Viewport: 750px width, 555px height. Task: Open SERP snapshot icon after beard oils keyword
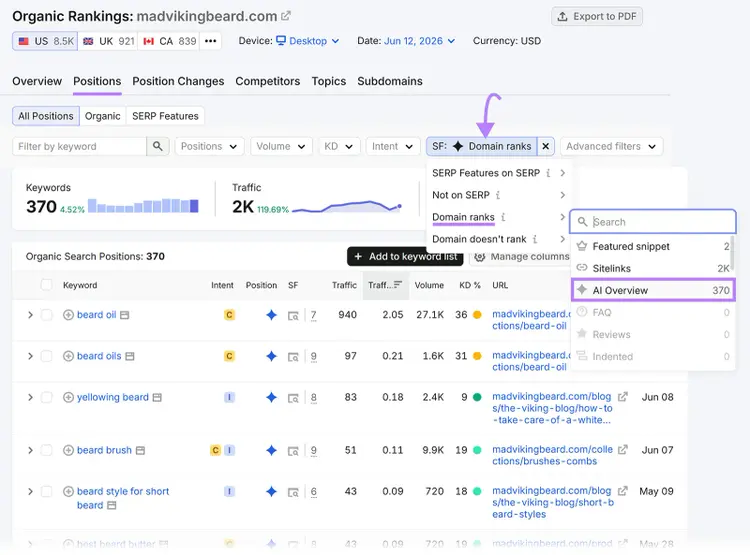(130, 356)
